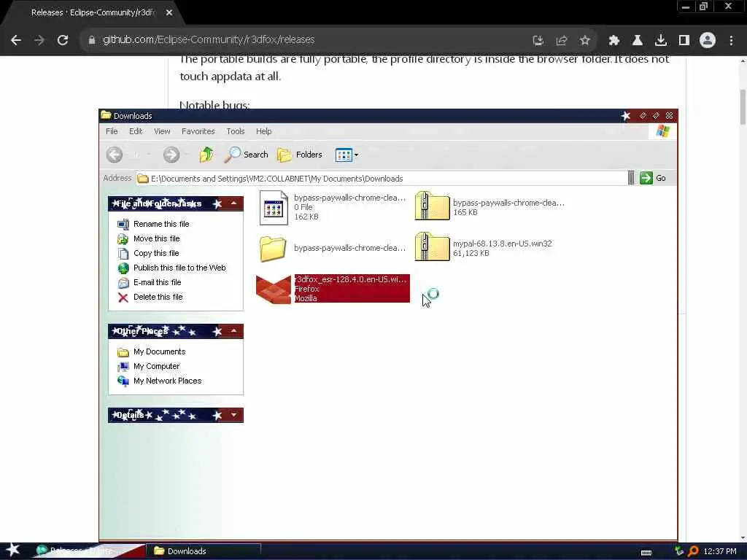Open Chrome three-dot menu

[x=731, y=41]
